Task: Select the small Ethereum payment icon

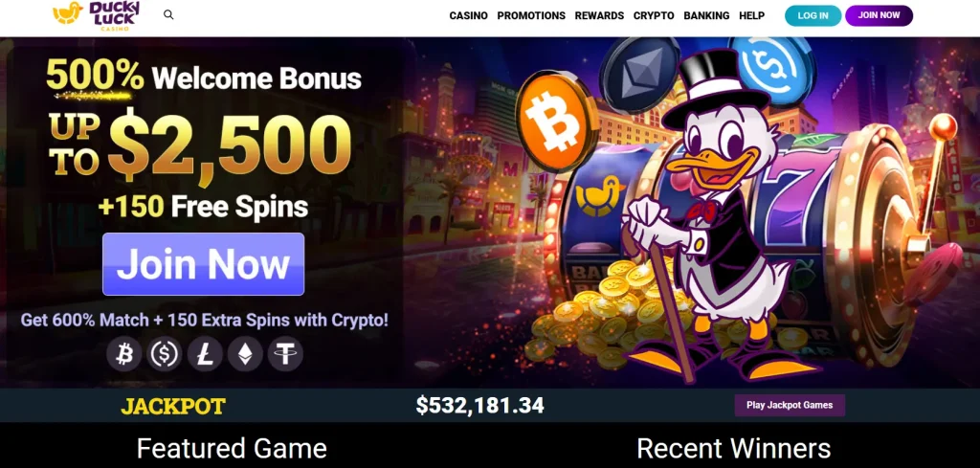Action: click(245, 355)
